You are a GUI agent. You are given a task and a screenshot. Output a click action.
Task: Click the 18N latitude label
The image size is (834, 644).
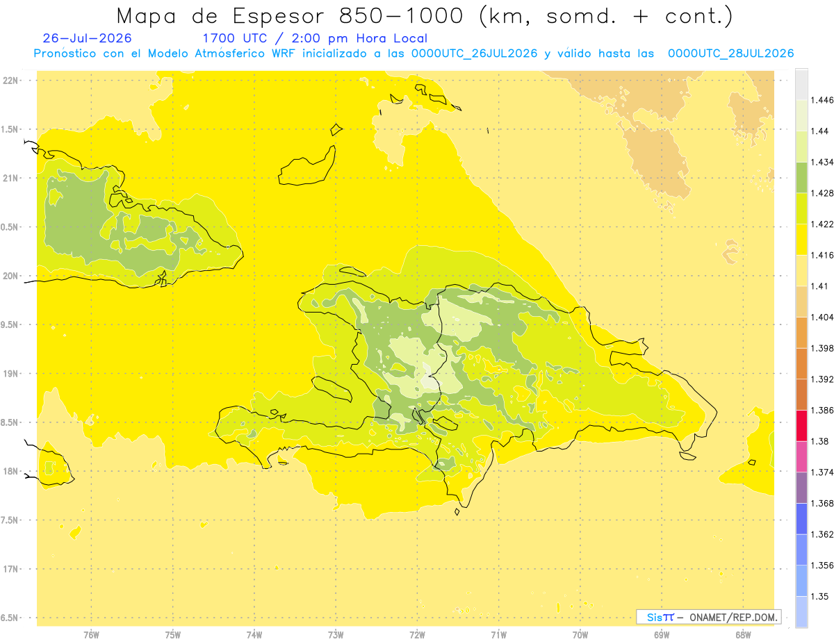tap(11, 471)
